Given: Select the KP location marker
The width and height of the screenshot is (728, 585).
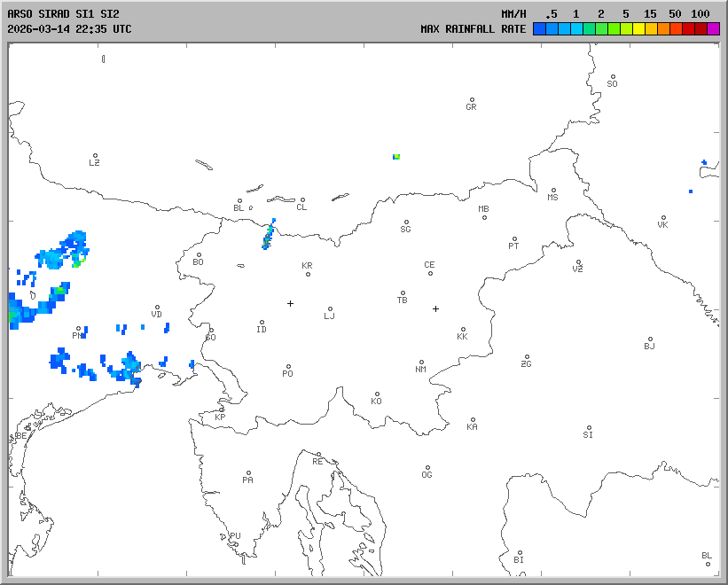Looking at the screenshot, I should click(222, 409).
